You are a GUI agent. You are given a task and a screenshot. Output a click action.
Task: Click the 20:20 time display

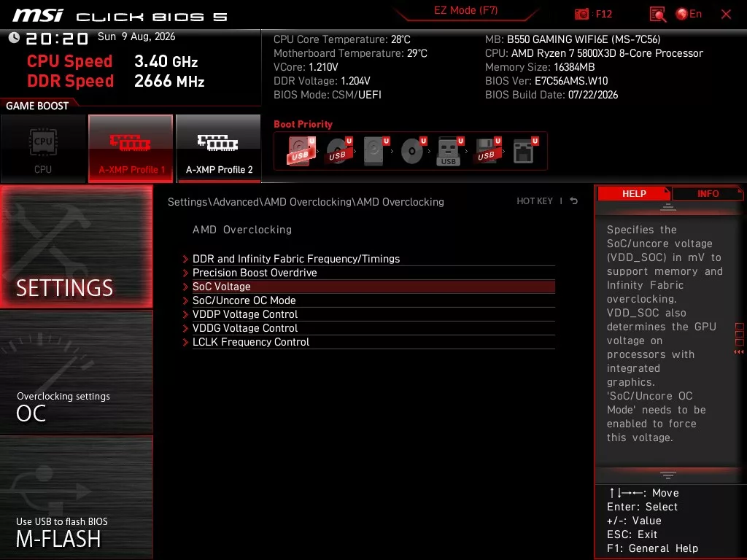click(57, 38)
